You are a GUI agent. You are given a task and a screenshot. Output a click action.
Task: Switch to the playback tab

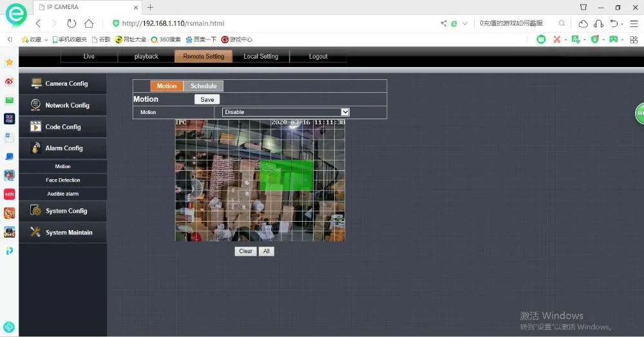[x=146, y=56]
